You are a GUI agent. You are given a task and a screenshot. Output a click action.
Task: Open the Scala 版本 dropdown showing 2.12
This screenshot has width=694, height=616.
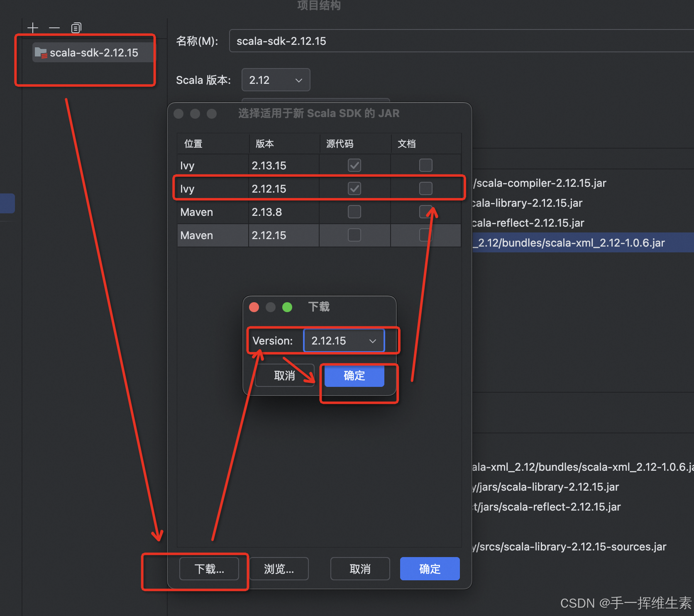(x=275, y=80)
